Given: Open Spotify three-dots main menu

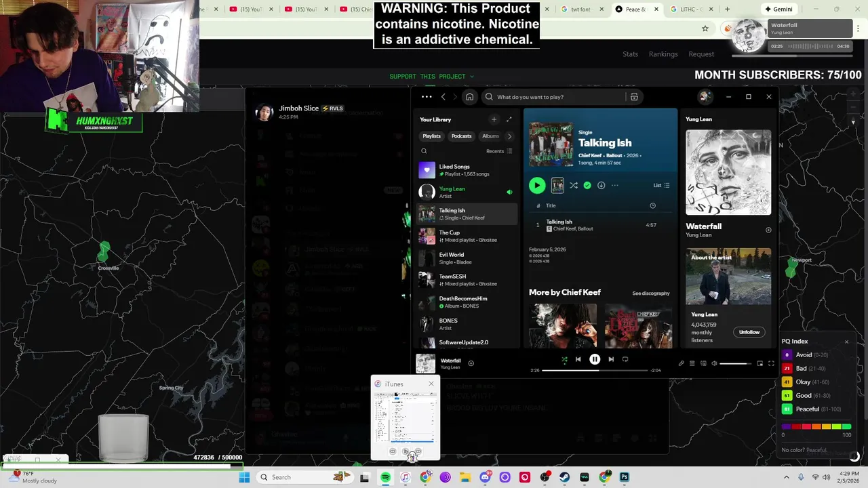Looking at the screenshot, I should pyautogui.click(x=427, y=97).
